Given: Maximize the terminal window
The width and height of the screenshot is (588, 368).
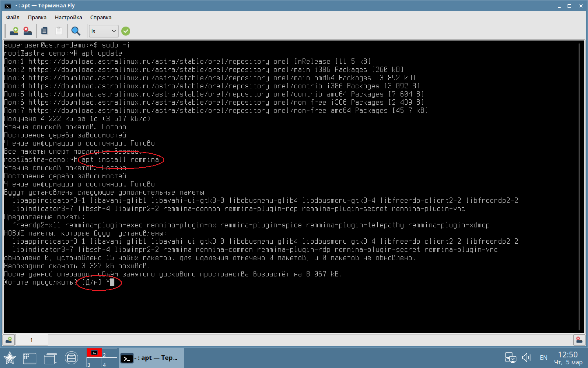Looking at the screenshot, I should [570, 6].
